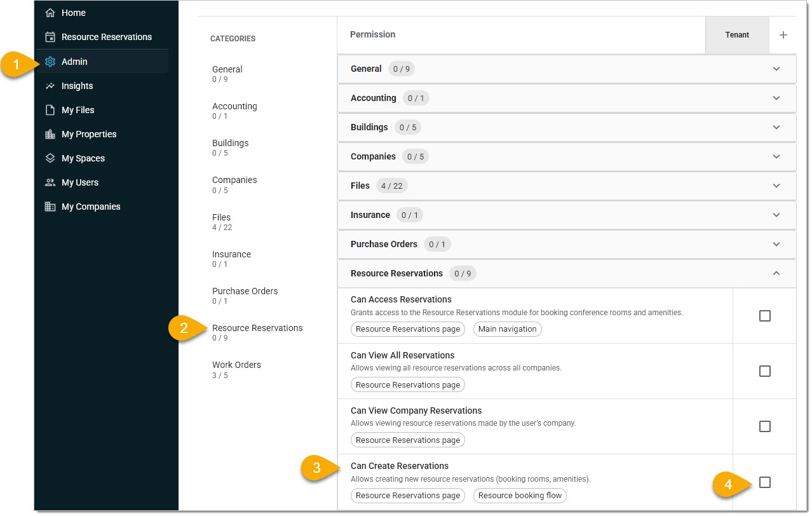Enable the Can Access Reservations checkbox
Image resolution: width=812 pixels, height=516 pixels.
(x=765, y=316)
